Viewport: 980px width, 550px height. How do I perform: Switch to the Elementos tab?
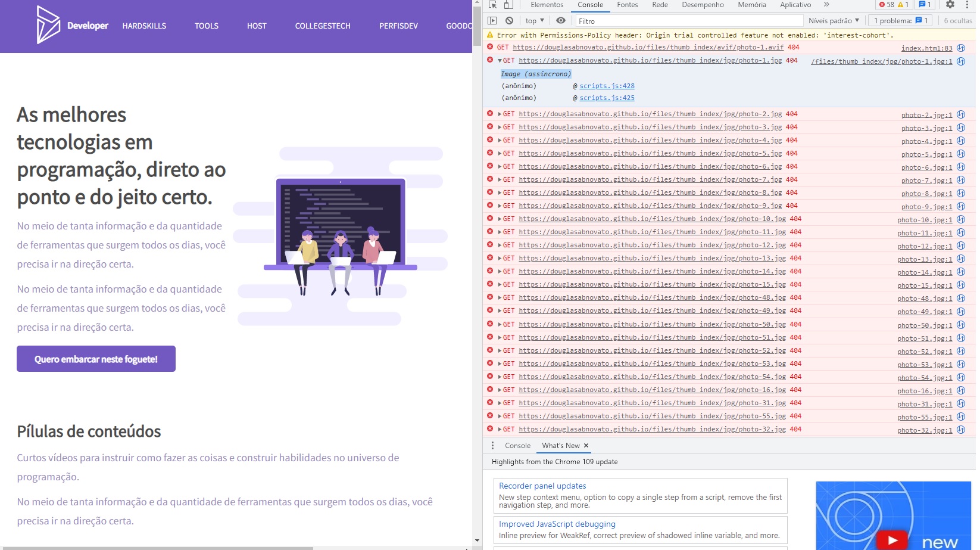coord(547,5)
